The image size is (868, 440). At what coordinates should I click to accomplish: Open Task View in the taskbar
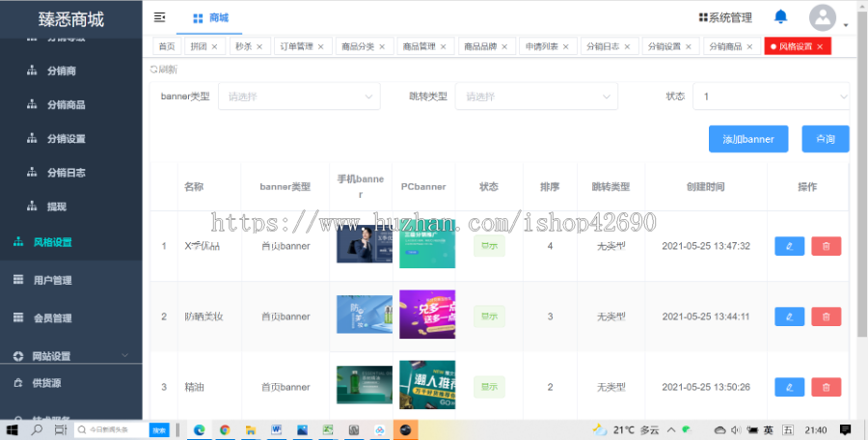click(x=61, y=429)
